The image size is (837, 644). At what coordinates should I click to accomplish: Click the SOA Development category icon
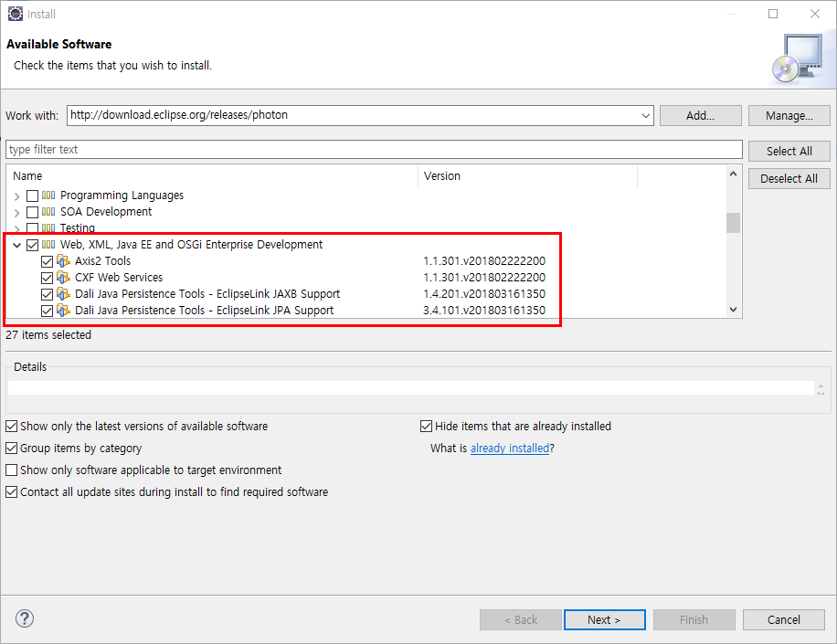48,212
